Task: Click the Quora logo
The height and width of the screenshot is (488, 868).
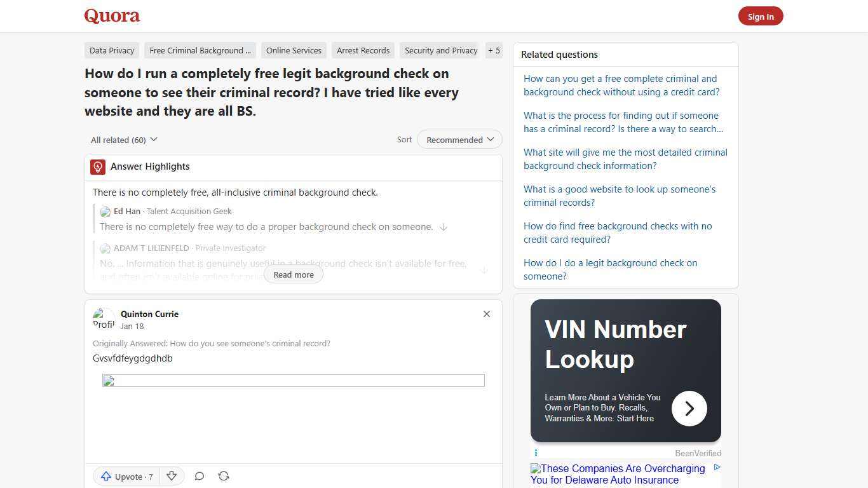Action: (x=111, y=16)
